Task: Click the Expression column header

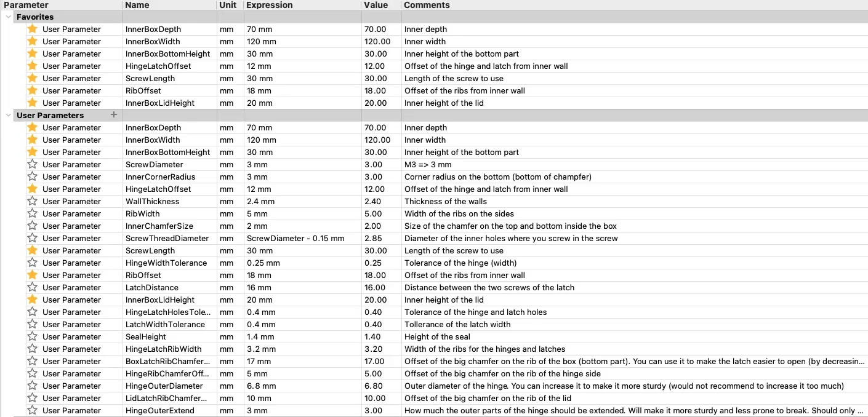Action: pyautogui.click(x=269, y=5)
